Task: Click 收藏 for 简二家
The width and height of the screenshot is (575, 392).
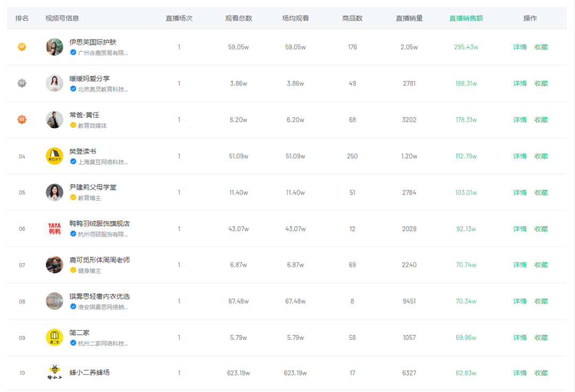Action: 541,337
